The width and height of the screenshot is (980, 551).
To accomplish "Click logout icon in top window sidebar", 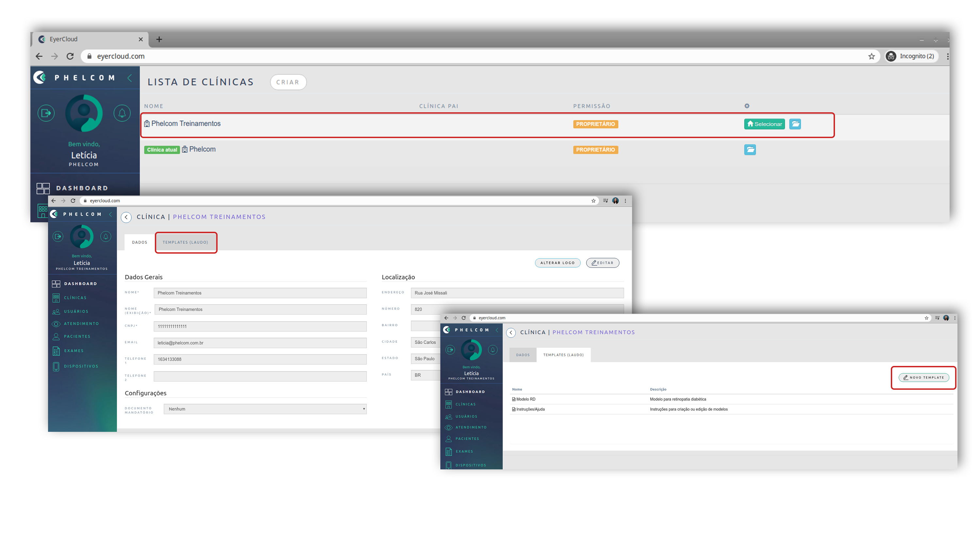I will [46, 113].
